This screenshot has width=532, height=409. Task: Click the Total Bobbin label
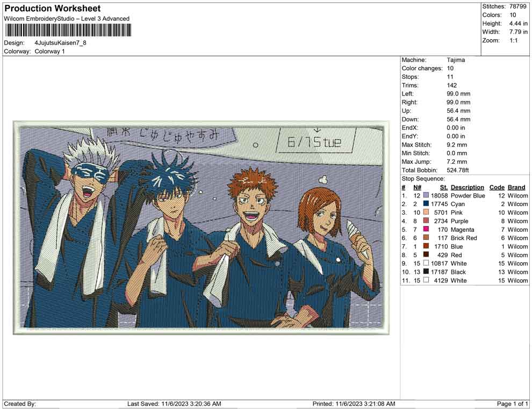click(419, 170)
